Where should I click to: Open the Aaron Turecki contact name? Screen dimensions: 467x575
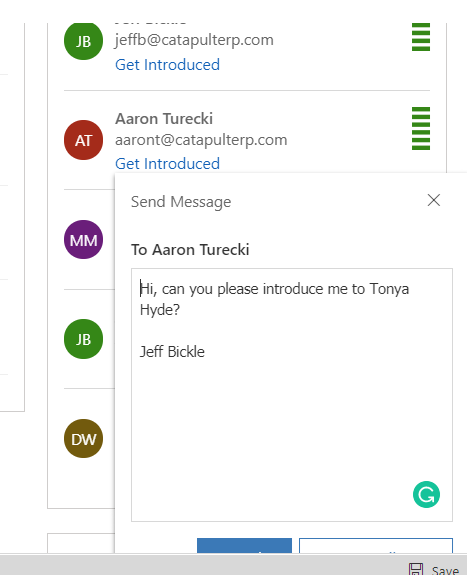pos(164,119)
